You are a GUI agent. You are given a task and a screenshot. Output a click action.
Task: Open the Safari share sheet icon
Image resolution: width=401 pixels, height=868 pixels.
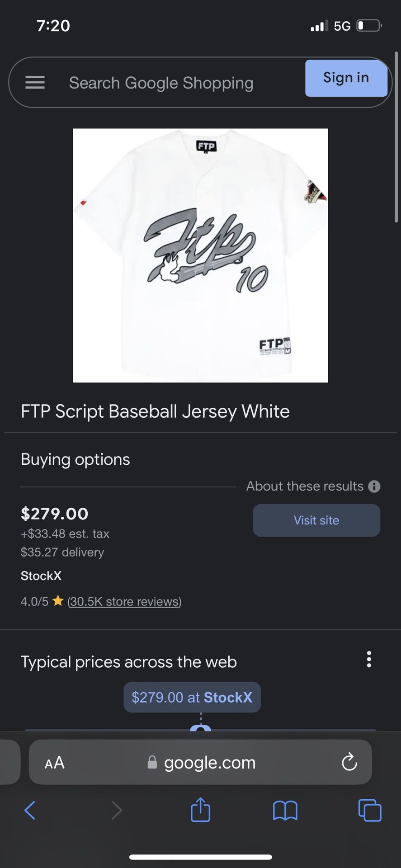click(200, 809)
